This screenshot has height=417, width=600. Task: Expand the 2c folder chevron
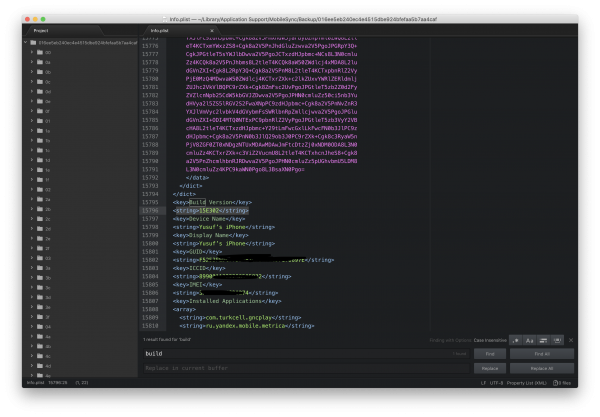[x=32, y=219]
